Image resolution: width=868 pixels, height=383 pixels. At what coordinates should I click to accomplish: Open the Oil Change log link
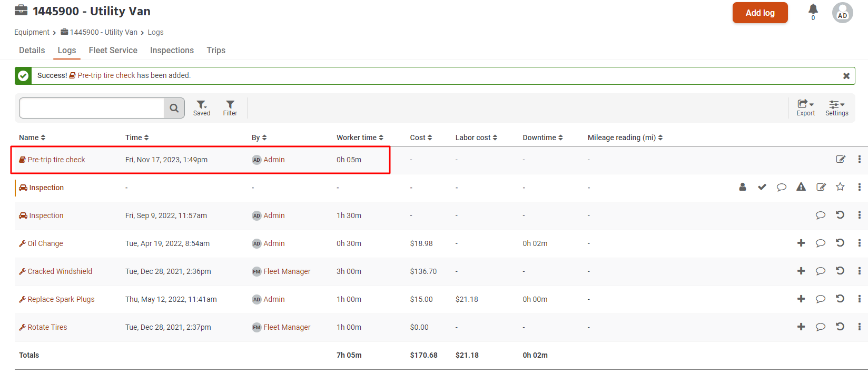pyautogui.click(x=45, y=243)
